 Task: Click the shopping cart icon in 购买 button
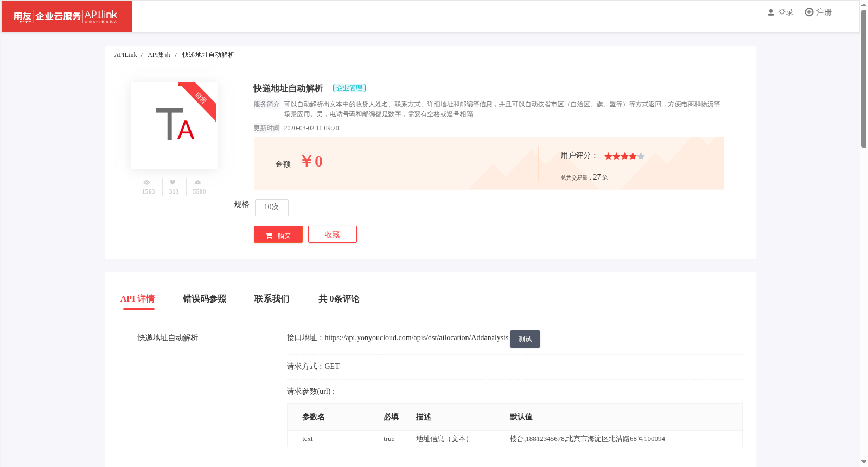click(x=269, y=236)
